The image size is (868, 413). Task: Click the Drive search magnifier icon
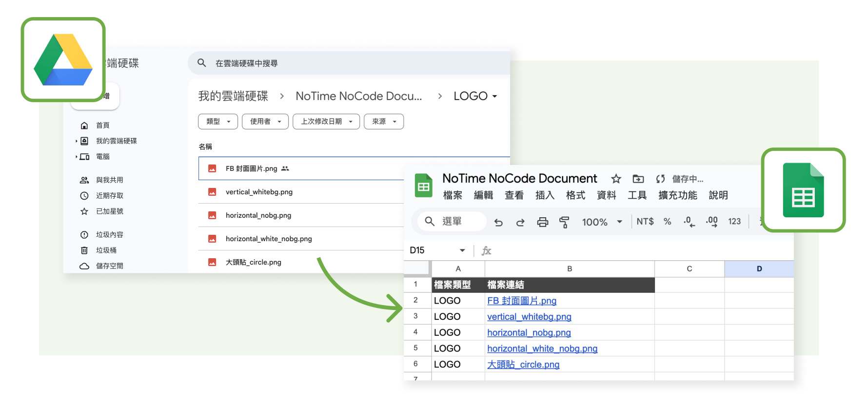point(201,63)
